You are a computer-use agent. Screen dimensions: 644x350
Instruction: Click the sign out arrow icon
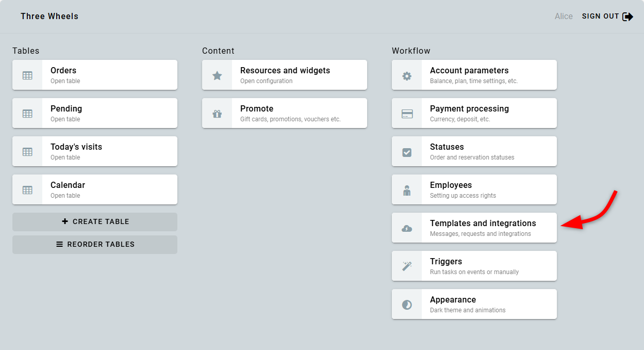(x=628, y=17)
